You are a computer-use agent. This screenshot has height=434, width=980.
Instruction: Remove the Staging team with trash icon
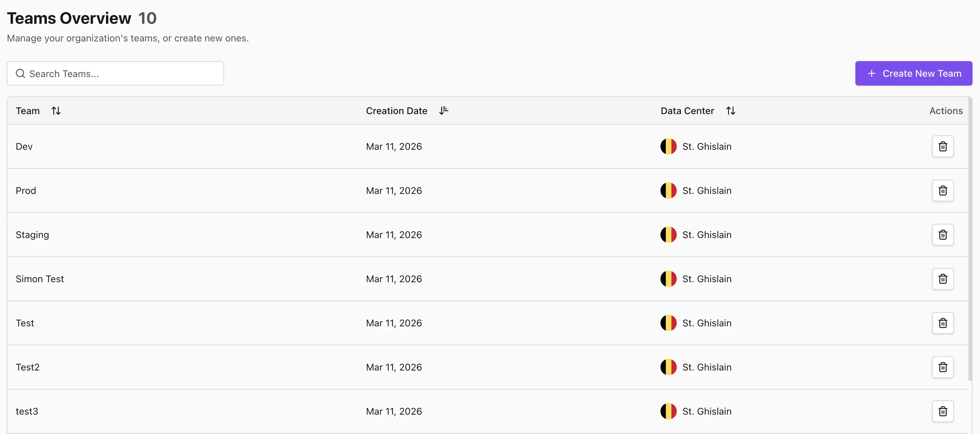[x=942, y=235]
